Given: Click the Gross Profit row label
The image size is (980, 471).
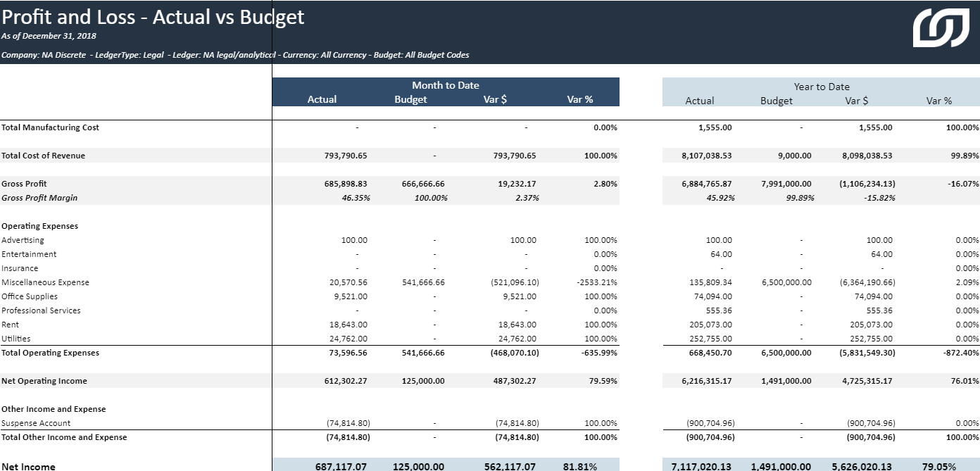Looking at the screenshot, I should [24, 184].
